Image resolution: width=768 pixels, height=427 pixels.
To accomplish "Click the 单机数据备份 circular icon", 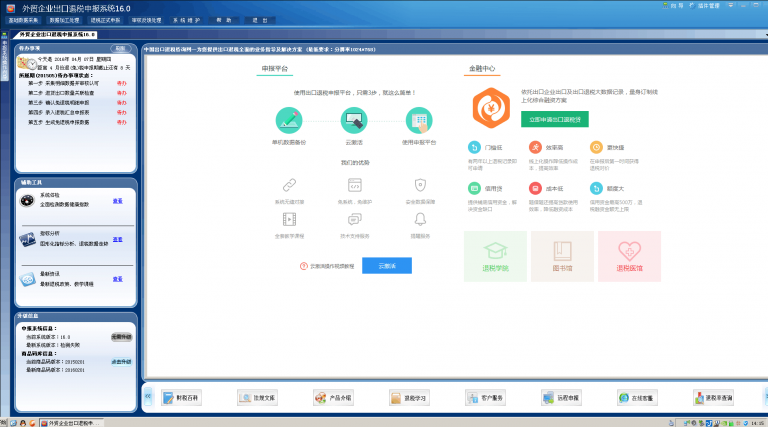I will (289, 121).
